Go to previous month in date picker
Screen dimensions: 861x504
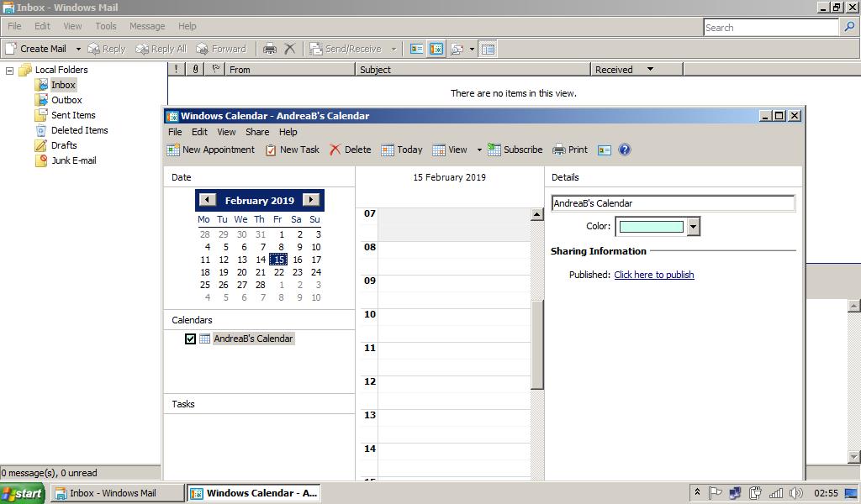click(x=207, y=200)
